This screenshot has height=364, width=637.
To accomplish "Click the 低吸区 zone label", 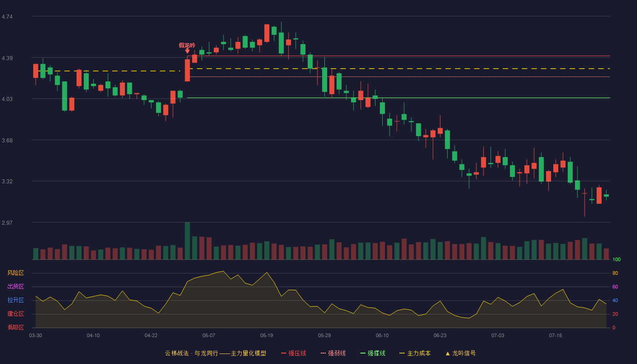I will coord(15,328).
